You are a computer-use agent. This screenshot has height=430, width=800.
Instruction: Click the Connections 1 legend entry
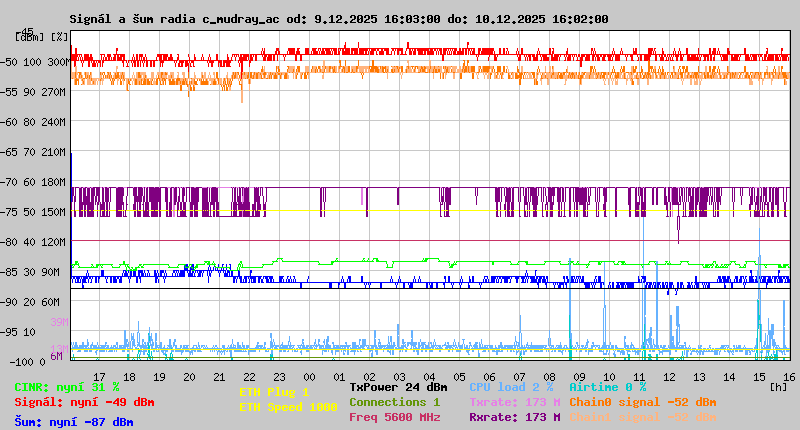pos(394,402)
